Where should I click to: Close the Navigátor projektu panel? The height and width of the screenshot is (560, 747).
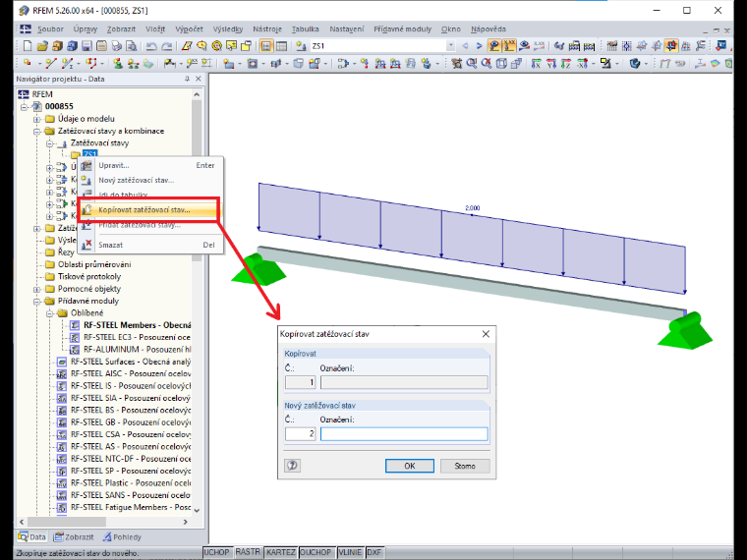tap(199, 79)
